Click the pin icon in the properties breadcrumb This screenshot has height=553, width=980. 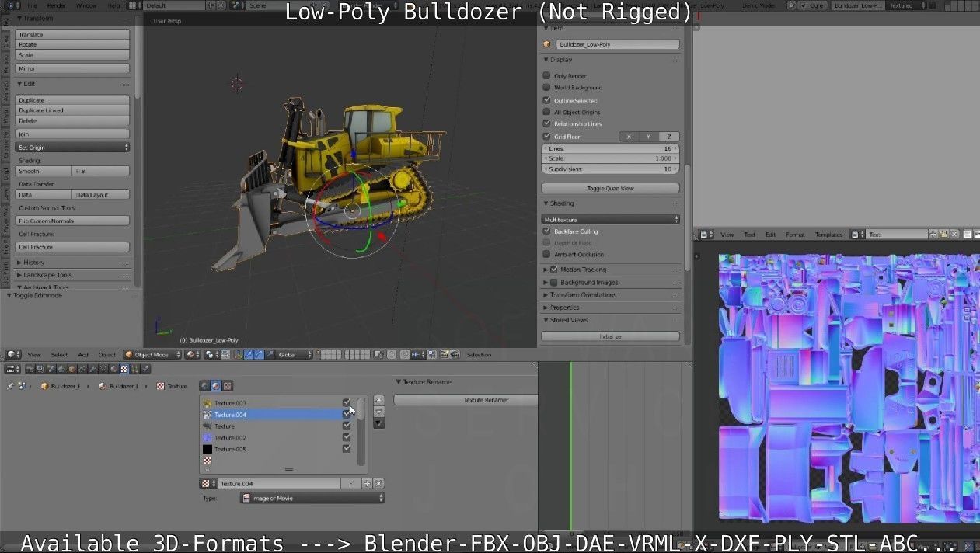coord(11,386)
